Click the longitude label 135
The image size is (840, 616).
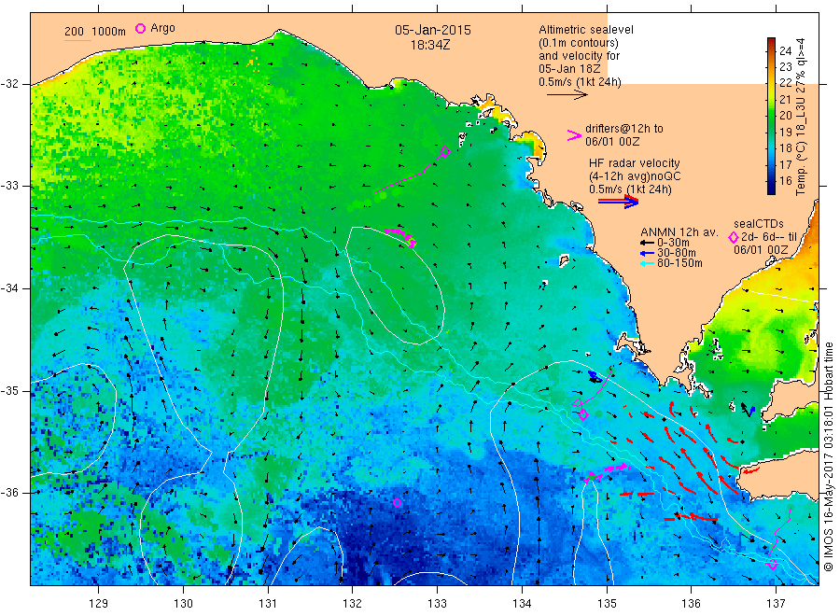click(x=607, y=603)
